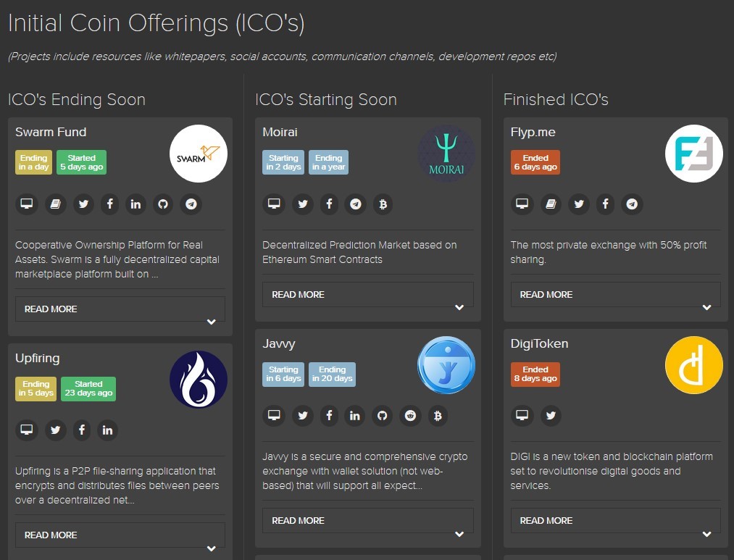Open Javvy Twitter icon
The height and width of the screenshot is (560, 734).
click(x=303, y=415)
